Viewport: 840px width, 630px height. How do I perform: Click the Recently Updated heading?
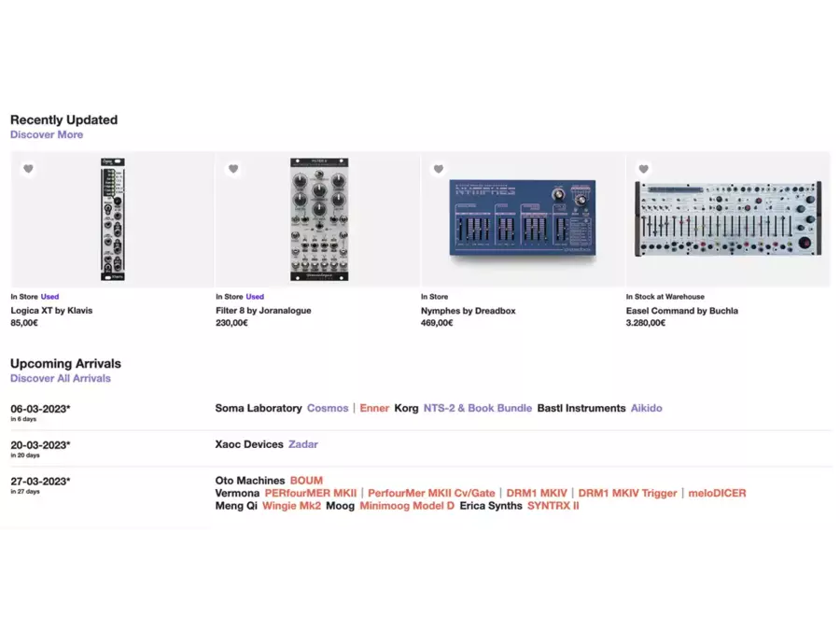point(64,119)
